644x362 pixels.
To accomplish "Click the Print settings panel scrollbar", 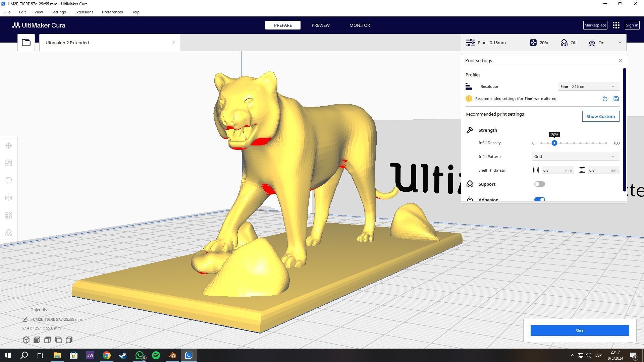I will tap(625, 130).
